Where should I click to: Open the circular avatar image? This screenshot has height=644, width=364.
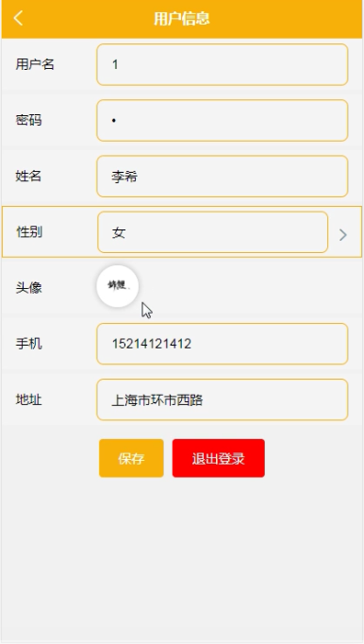[117, 286]
